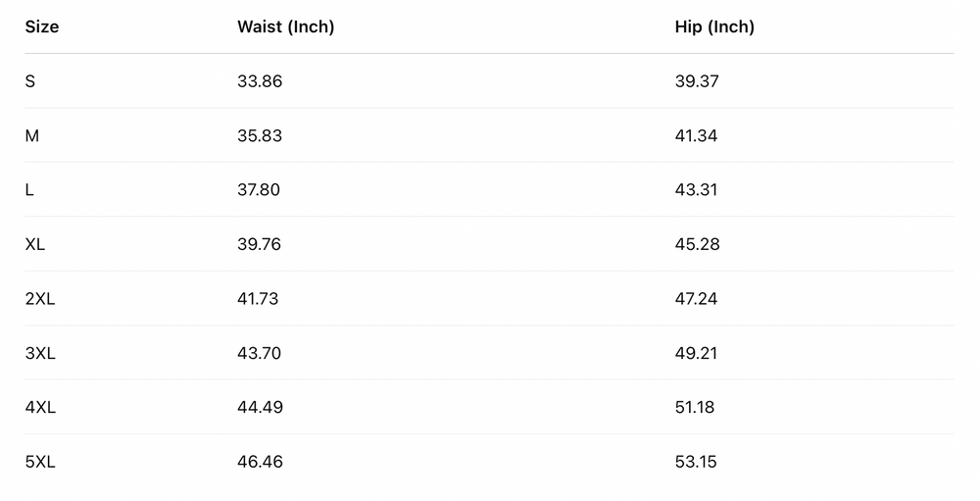Select the 2XL size row label
This screenshot has height=501, width=980.
tap(40, 299)
